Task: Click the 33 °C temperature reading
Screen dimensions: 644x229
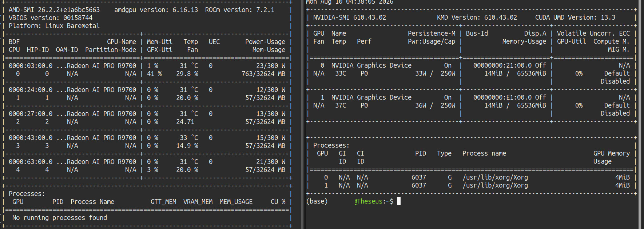Action: (189, 138)
